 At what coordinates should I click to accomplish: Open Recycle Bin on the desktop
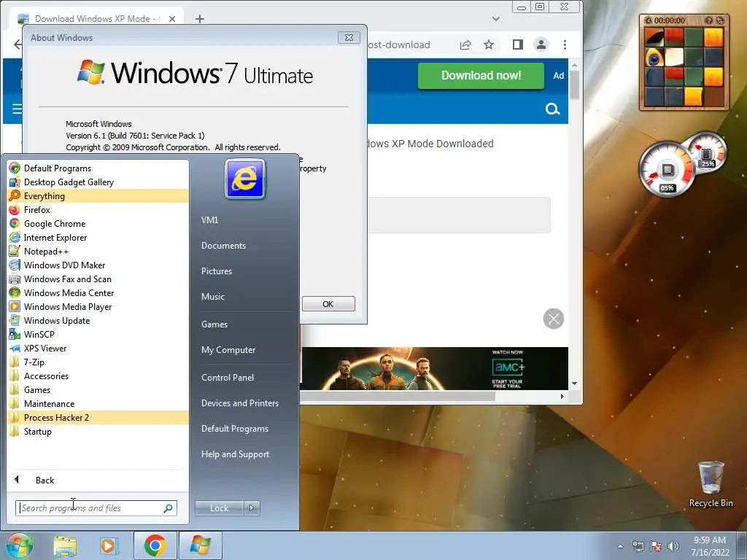[x=711, y=484]
